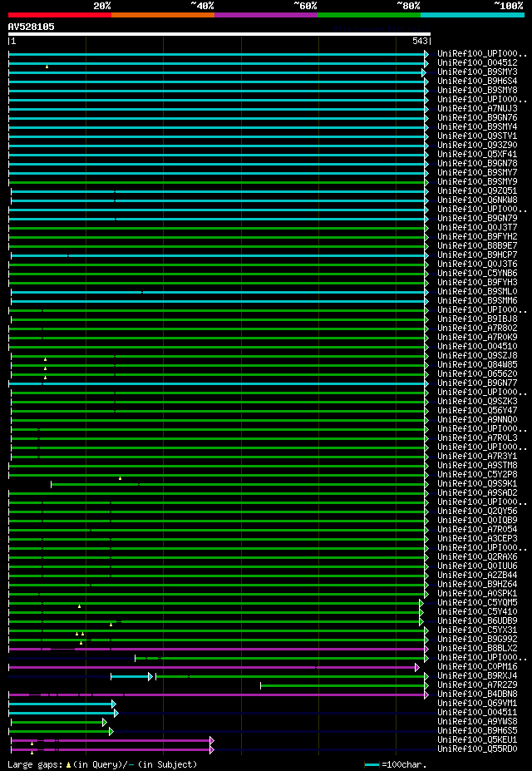This screenshot has height=771, width=532.
Task: Select the UniRef100_A9NNQ0 label
Action: pos(477,420)
